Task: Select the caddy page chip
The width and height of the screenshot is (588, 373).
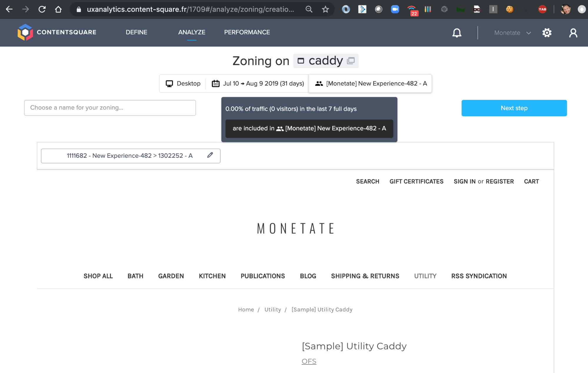Action: pos(325,61)
